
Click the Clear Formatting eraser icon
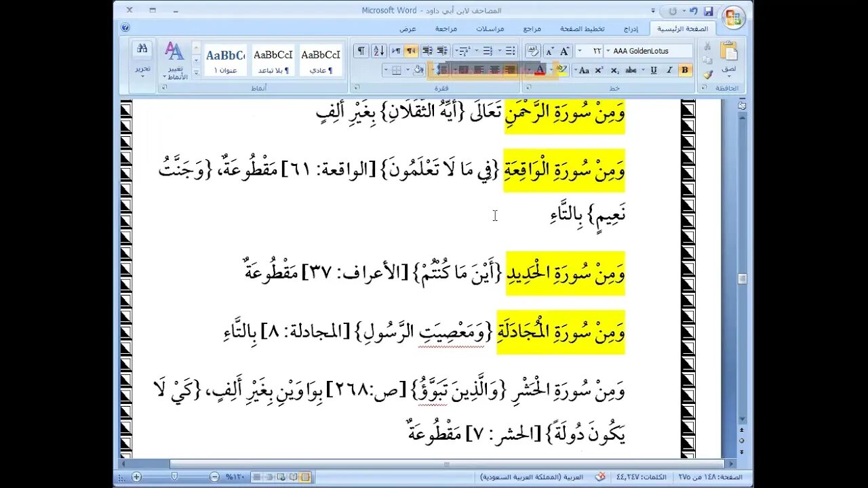coord(534,51)
